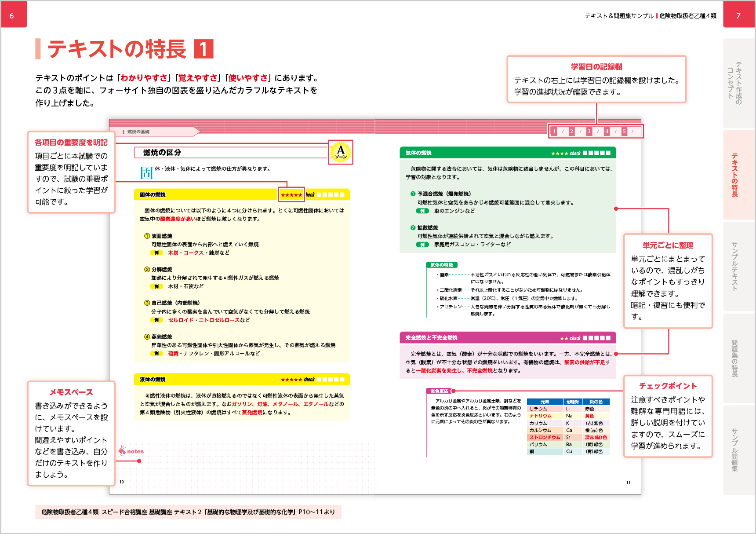Click the page 7 number tab
The height and width of the screenshot is (534, 756).
739,15
